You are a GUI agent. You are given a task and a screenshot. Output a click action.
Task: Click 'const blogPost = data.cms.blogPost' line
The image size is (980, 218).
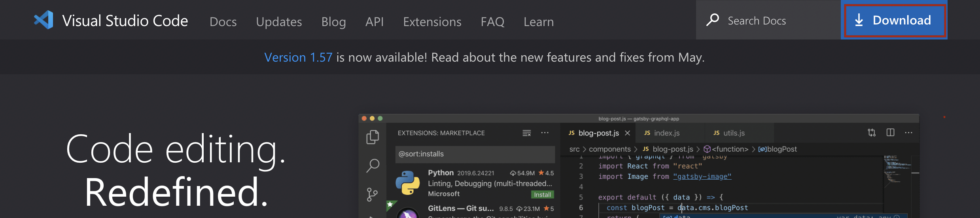tap(677, 208)
